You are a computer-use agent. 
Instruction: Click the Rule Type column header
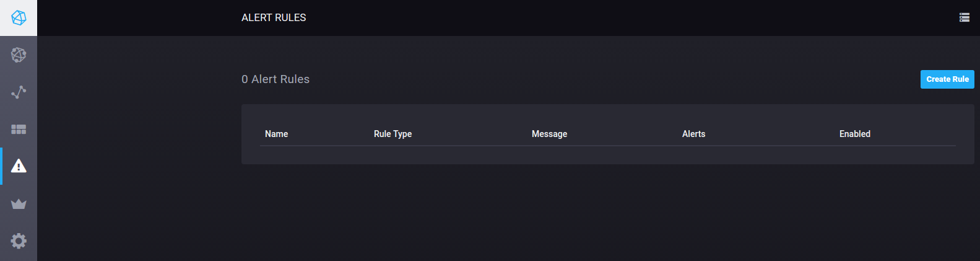click(x=392, y=134)
